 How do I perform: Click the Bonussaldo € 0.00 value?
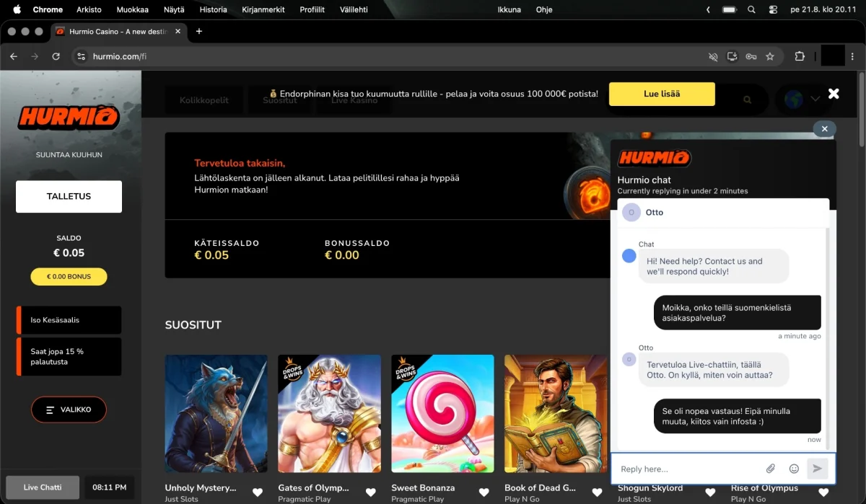[342, 255]
